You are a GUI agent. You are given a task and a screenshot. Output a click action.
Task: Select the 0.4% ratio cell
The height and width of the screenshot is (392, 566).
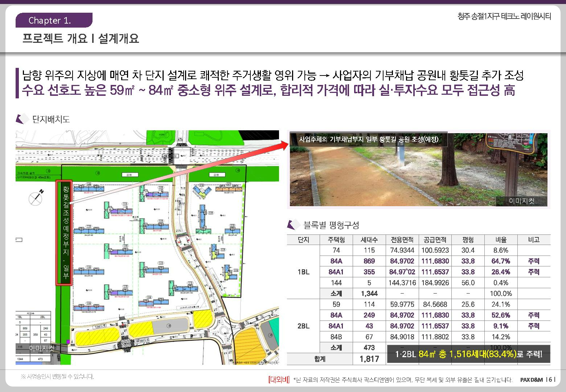pos(501,283)
